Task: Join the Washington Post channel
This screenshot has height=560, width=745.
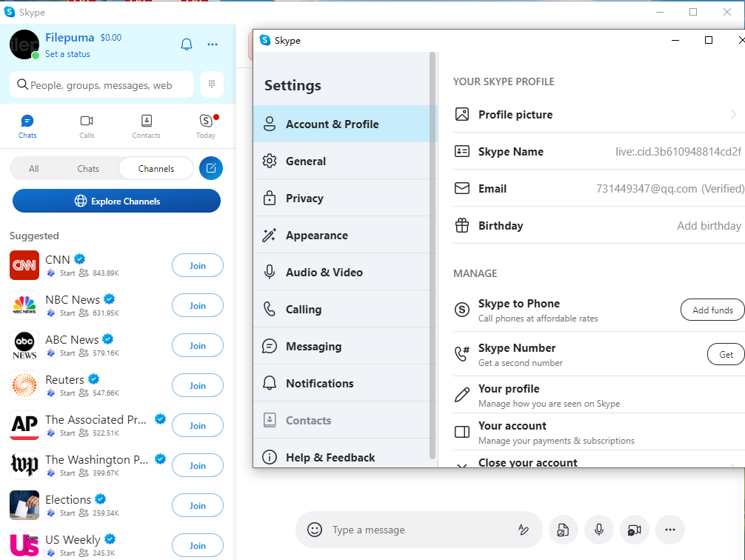Action: [x=198, y=465]
